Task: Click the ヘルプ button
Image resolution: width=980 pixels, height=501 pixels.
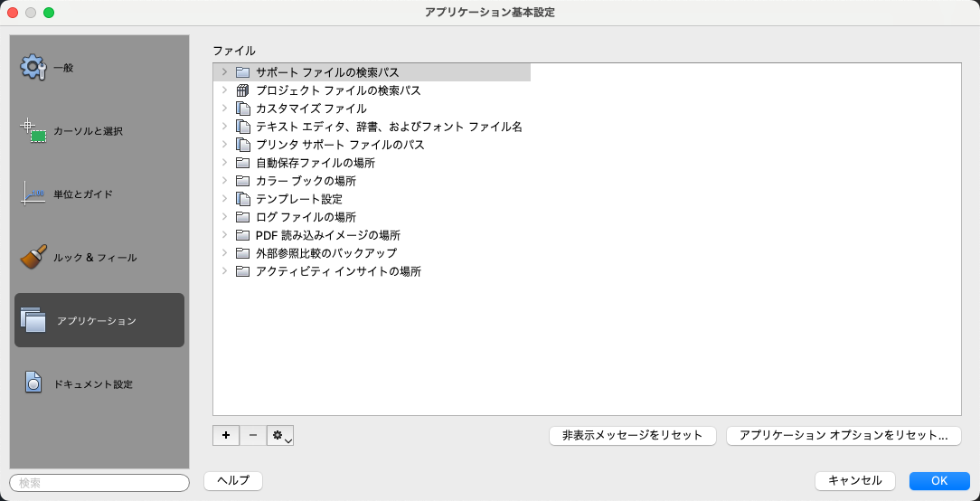Action: (233, 480)
